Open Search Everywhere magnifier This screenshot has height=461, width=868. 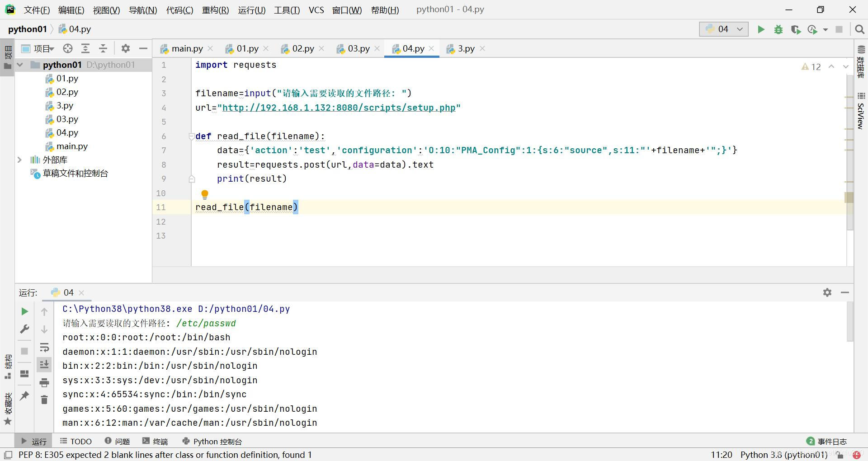(x=859, y=29)
